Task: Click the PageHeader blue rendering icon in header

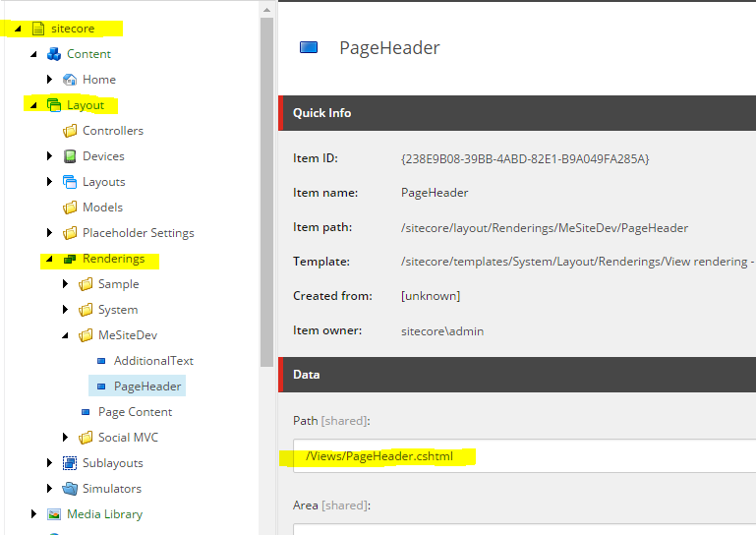Action: (309, 47)
